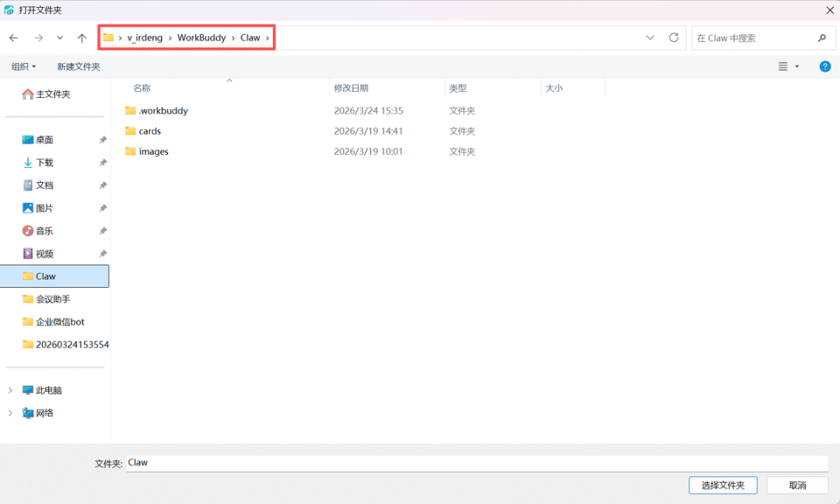840x504 pixels.
Task: Close the 打开文件夹 dialog
Action: tap(830, 10)
